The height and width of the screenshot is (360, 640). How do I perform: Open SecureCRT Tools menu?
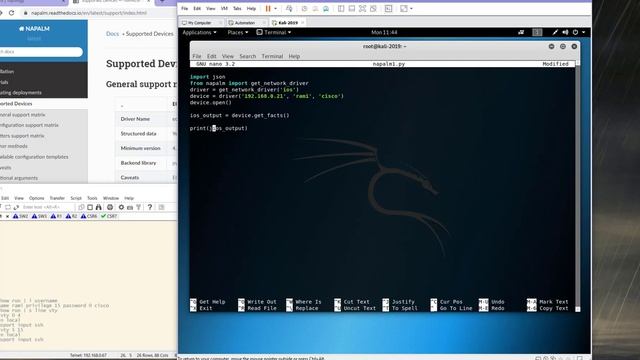click(92, 198)
